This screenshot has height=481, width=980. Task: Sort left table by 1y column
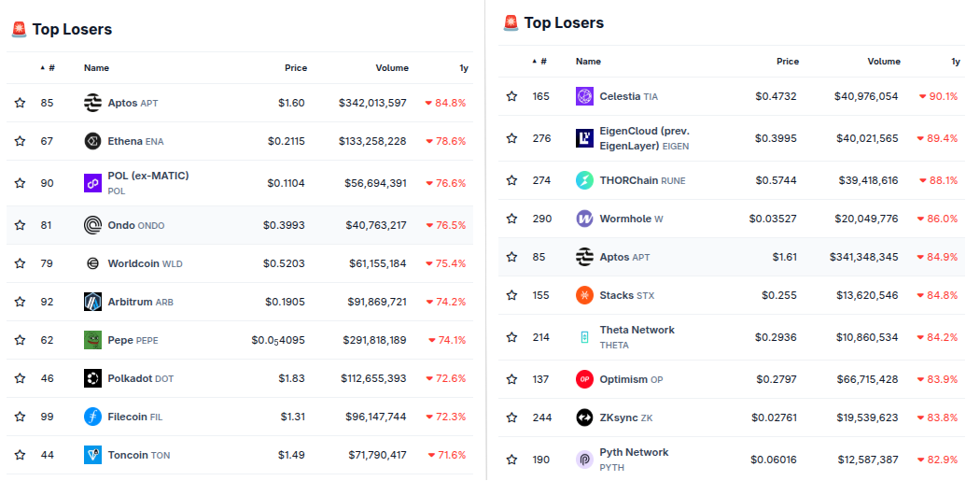coord(464,67)
